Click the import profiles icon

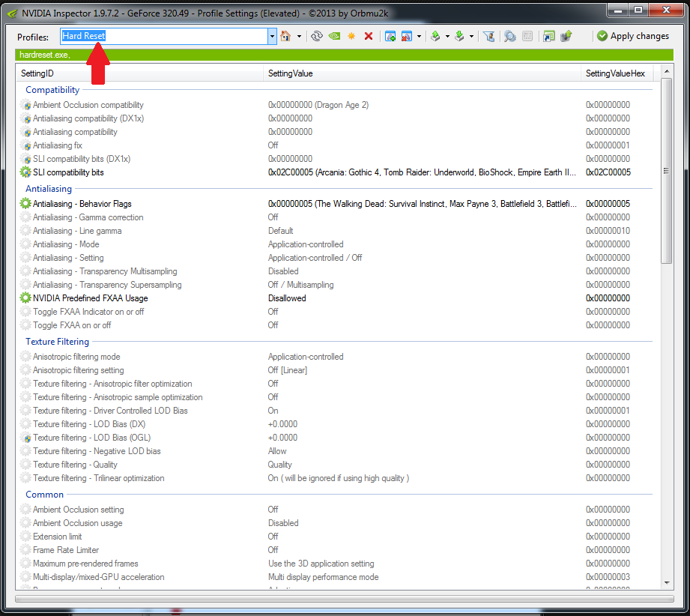459,36
